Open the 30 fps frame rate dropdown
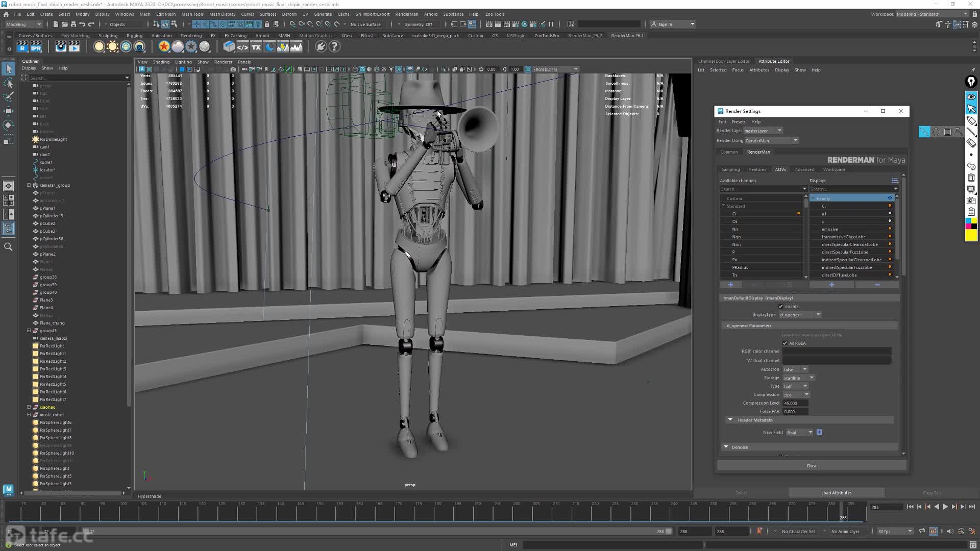Image resolution: width=980 pixels, height=551 pixels. click(x=895, y=531)
